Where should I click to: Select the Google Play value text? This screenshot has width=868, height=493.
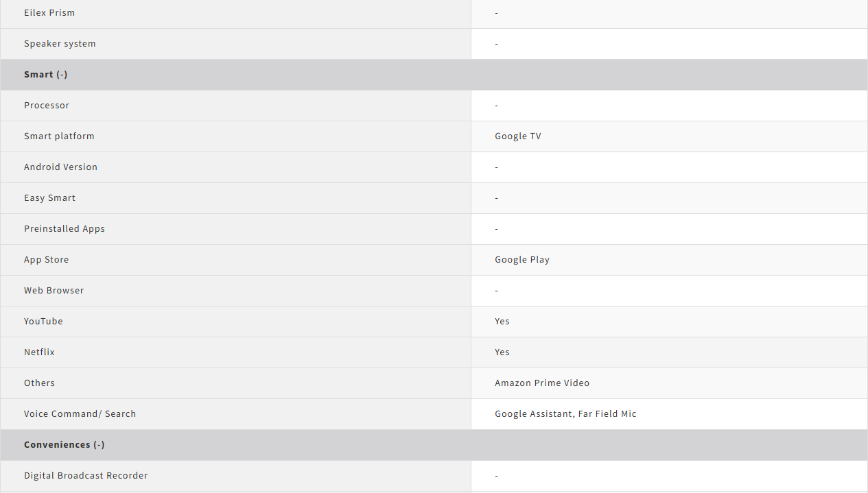(x=522, y=260)
